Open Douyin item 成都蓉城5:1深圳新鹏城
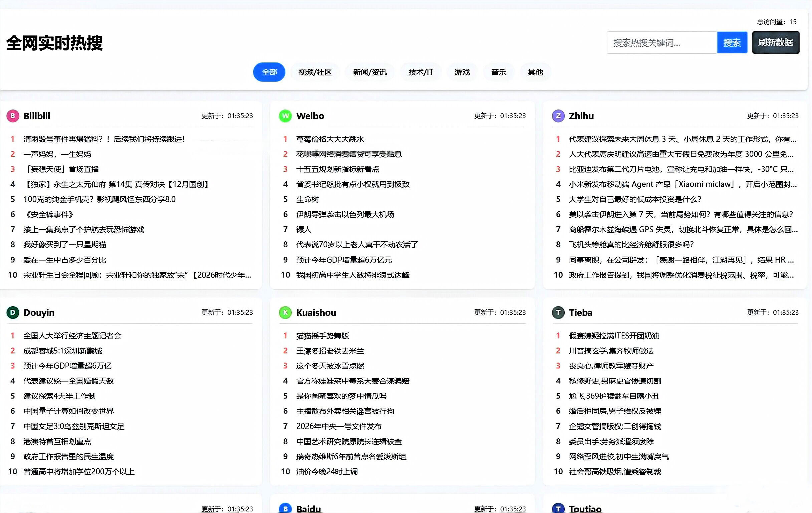Screen dimensions: 812x513 point(63,351)
